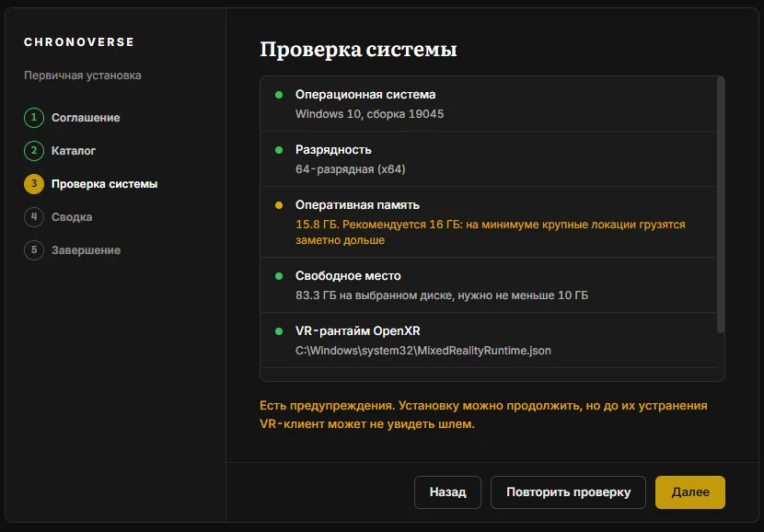Click the Проверка системы page heading
This screenshot has width=764, height=532.
coord(358,50)
